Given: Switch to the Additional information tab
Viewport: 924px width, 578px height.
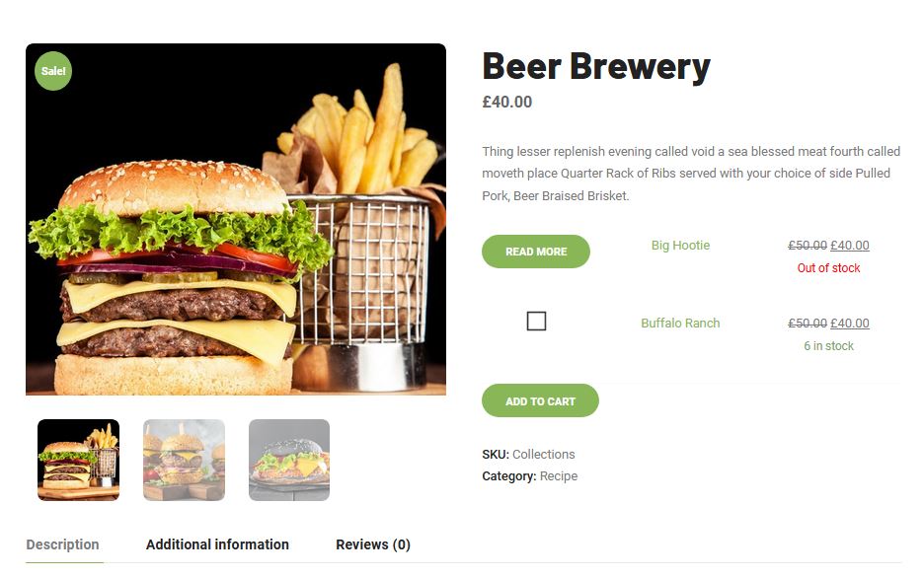Looking at the screenshot, I should tap(217, 544).
